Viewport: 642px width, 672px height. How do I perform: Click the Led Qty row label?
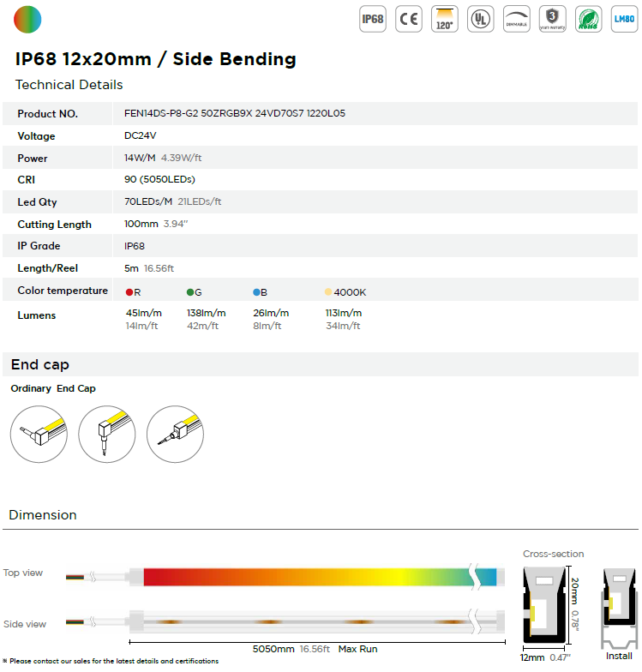point(37,202)
